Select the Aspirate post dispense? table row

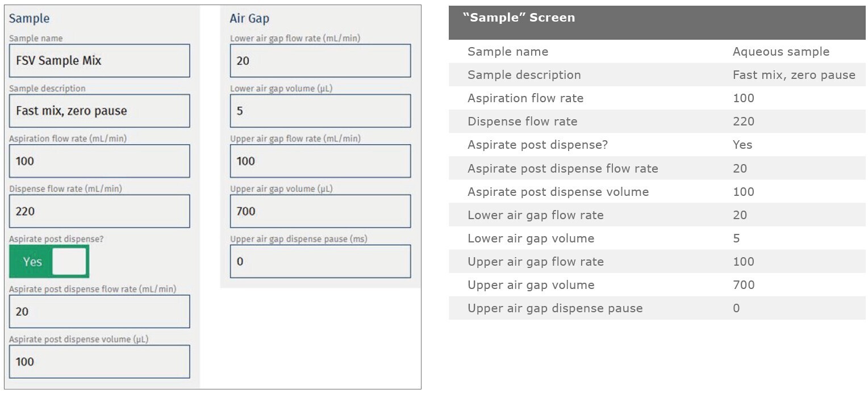pyautogui.click(x=657, y=145)
